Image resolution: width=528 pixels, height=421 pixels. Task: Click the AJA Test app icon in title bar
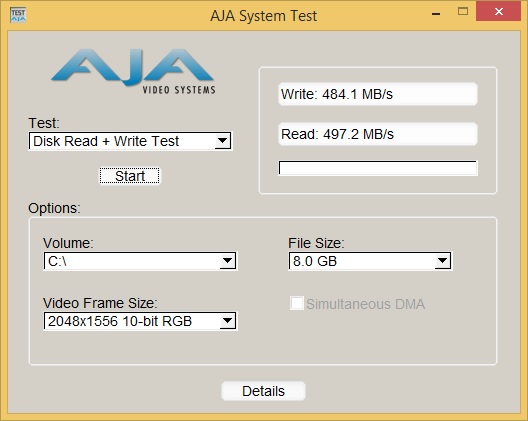[18, 15]
